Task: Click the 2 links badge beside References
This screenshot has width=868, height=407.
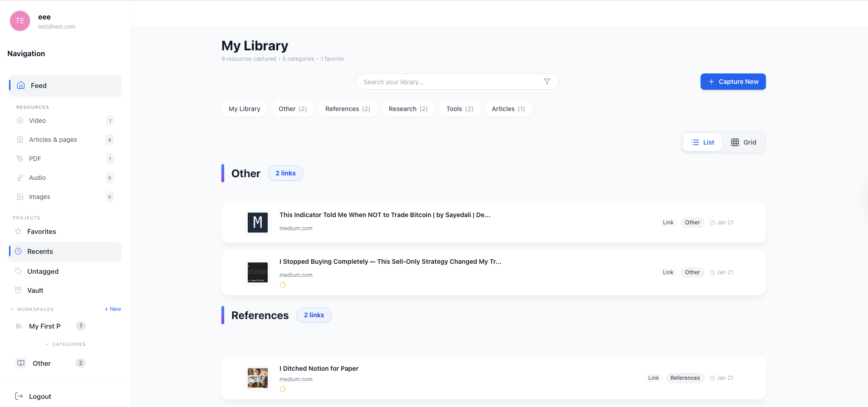Action: click(314, 315)
